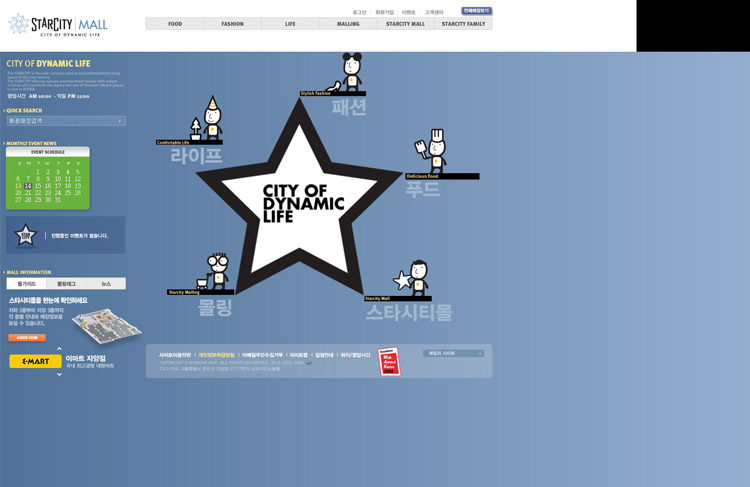Select day 14 in event calendar
Screen dimensions: 750x487
click(x=28, y=186)
